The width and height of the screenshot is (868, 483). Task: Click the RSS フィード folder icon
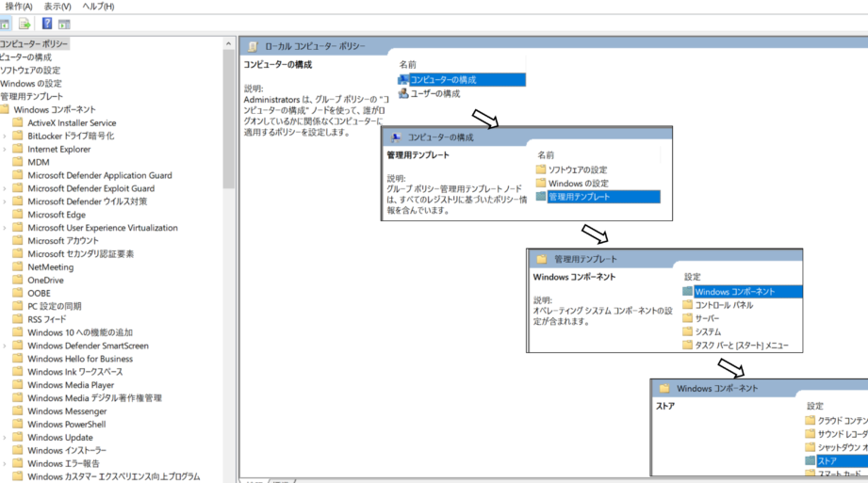18,319
